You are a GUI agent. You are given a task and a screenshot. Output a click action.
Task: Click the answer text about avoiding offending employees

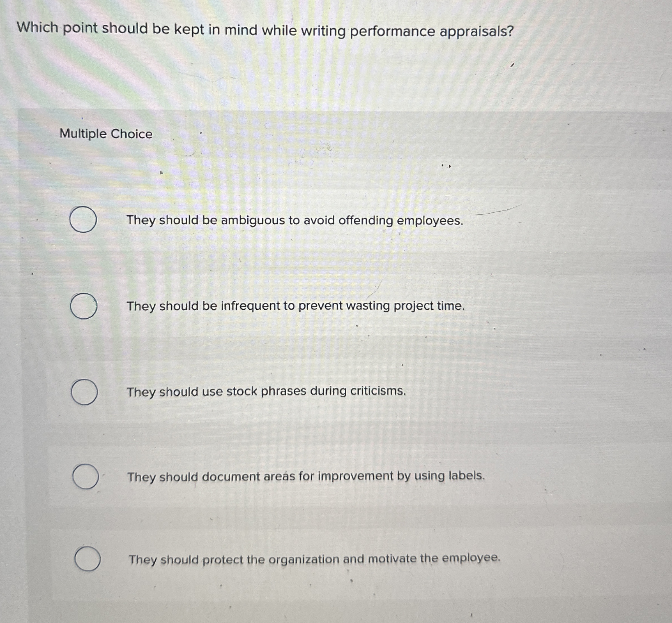295,221
